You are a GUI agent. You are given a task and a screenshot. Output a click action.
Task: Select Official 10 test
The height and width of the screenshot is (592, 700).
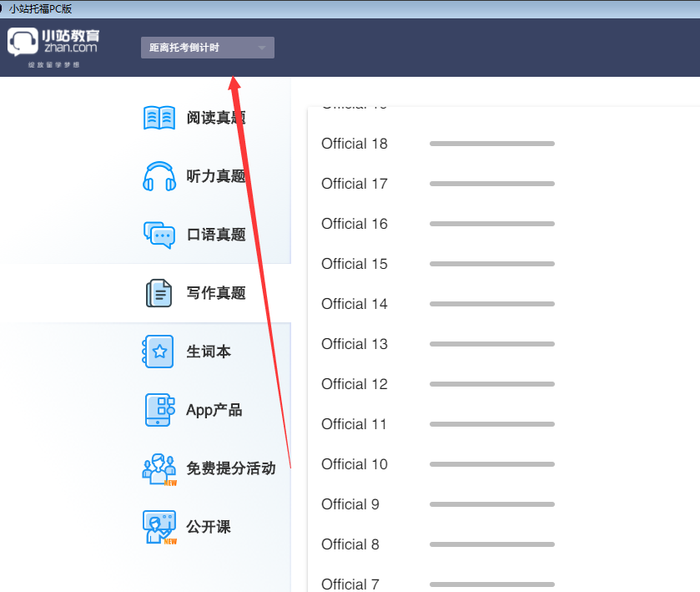355,464
